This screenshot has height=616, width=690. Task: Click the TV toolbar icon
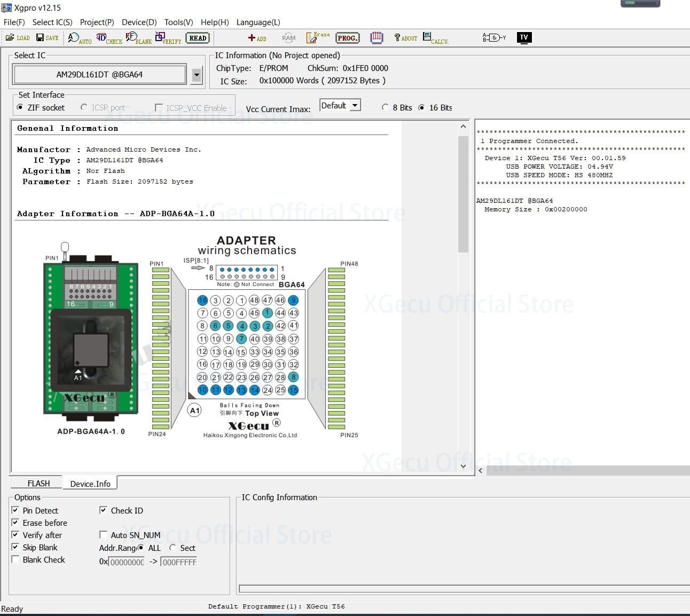tap(524, 37)
